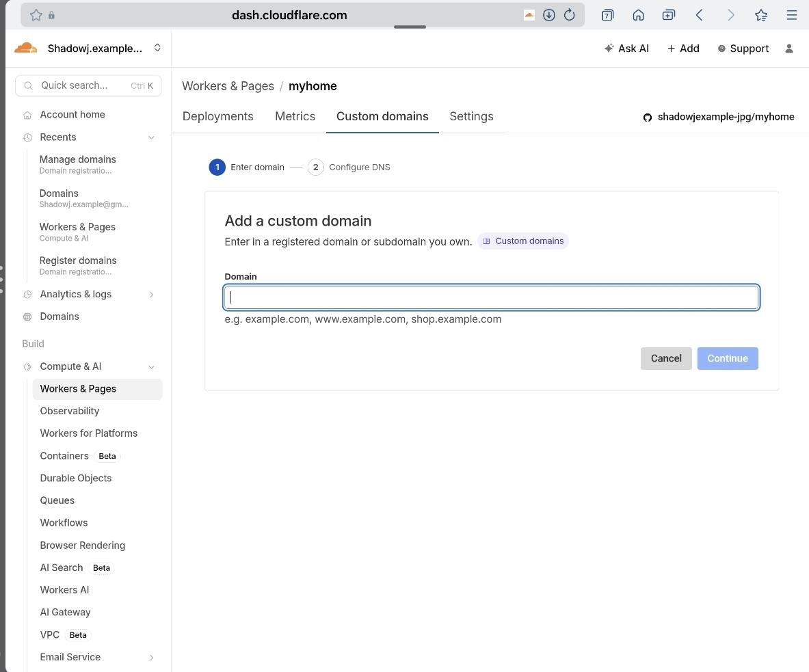Open the Custom domains documentation badge
The height and width of the screenshot is (672, 809).
pyautogui.click(x=523, y=241)
